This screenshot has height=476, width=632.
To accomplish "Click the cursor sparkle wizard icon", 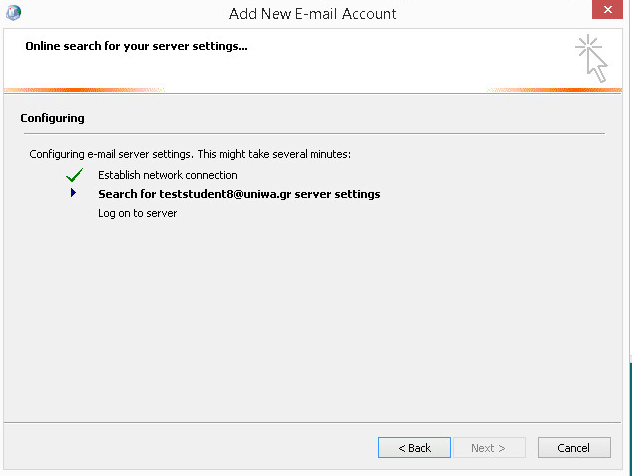I will (591, 58).
